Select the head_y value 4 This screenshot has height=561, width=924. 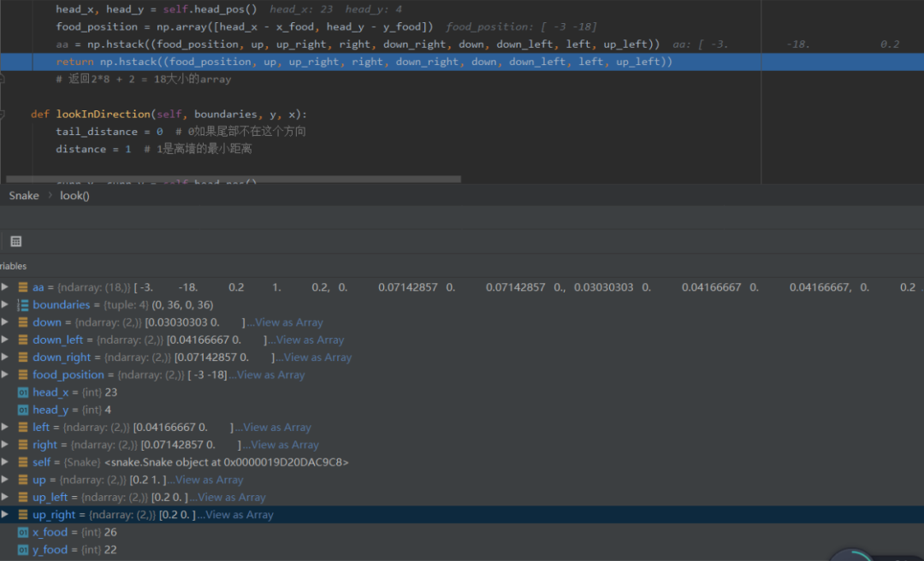click(x=108, y=410)
